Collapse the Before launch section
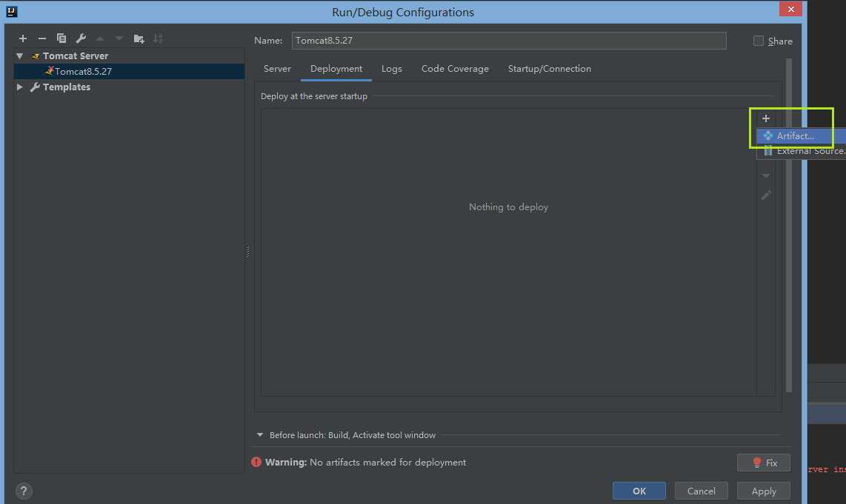This screenshot has height=504, width=846. (260, 435)
